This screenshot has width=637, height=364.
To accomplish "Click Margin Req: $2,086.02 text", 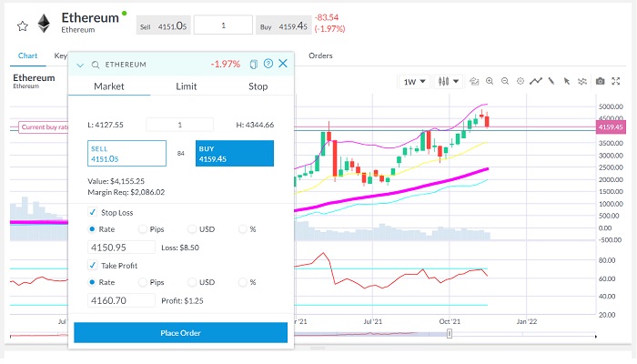I will pos(126,192).
